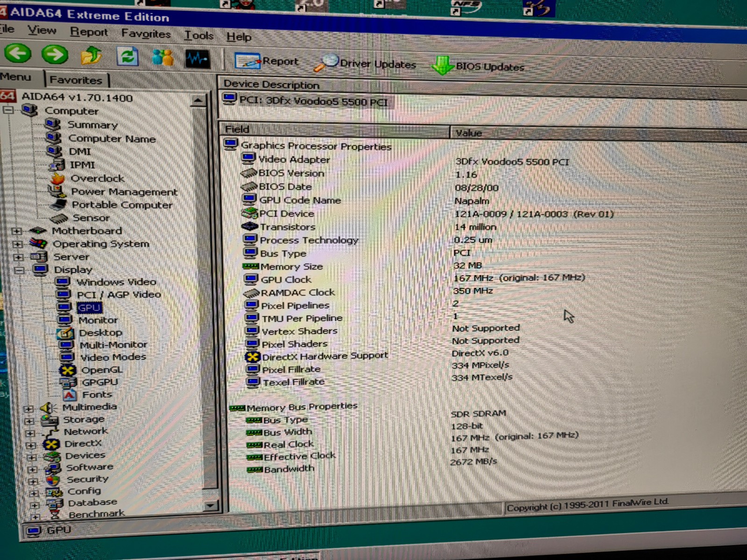Click the Portable Computer laptop icon
Viewport: 747px width, 560px height.
(x=58, y=204)
